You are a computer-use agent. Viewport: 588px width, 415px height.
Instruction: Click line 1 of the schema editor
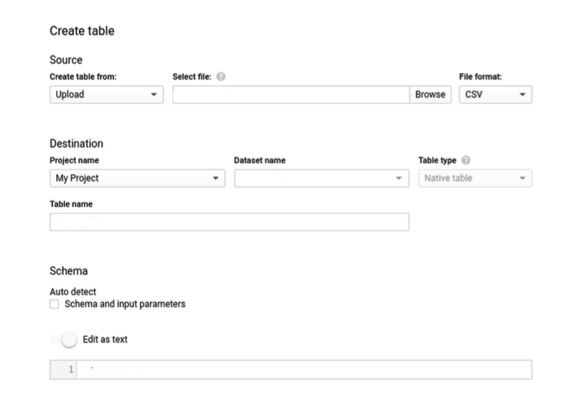pos(304,370)
